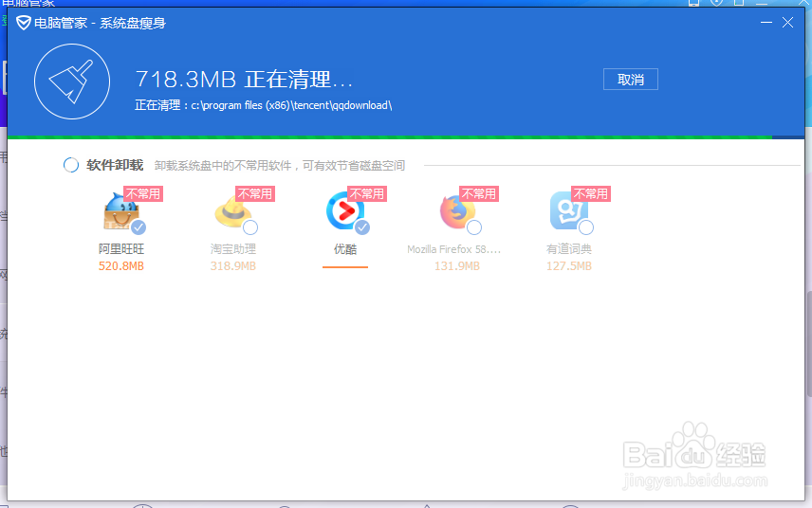812x508 pixels.
Task: Click the Mozilla Firefox icon
Action: [x=457, y=211]
